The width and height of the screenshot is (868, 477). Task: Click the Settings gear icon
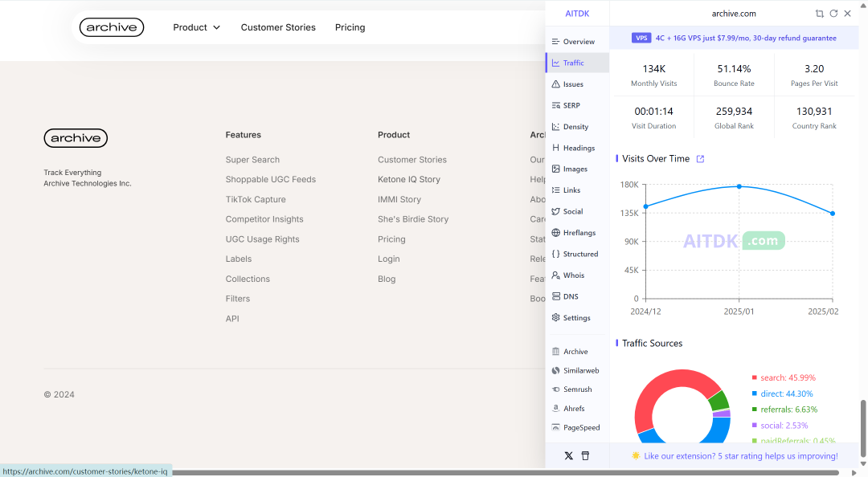pyautogui.click(x=556, y=318)
